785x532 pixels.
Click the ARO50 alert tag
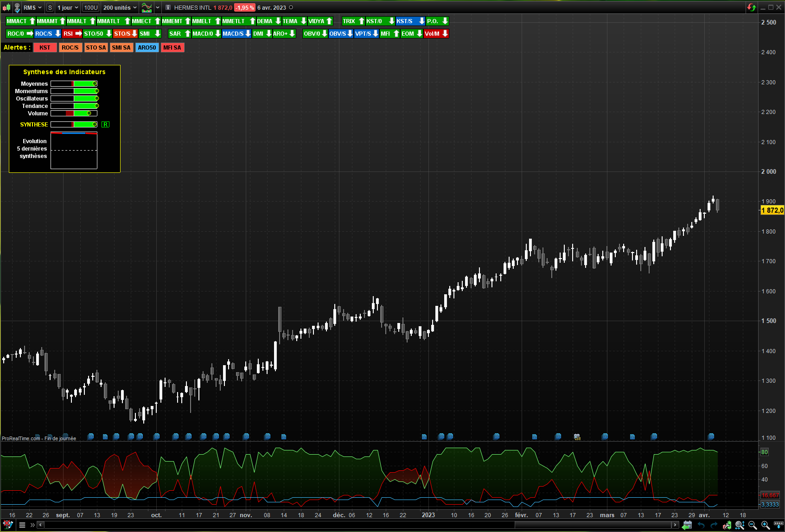147,47
